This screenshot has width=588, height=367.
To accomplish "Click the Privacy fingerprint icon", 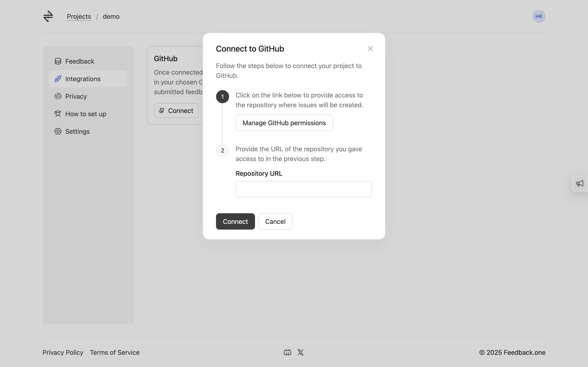I will pyautogui.click(x=58, y=96).
